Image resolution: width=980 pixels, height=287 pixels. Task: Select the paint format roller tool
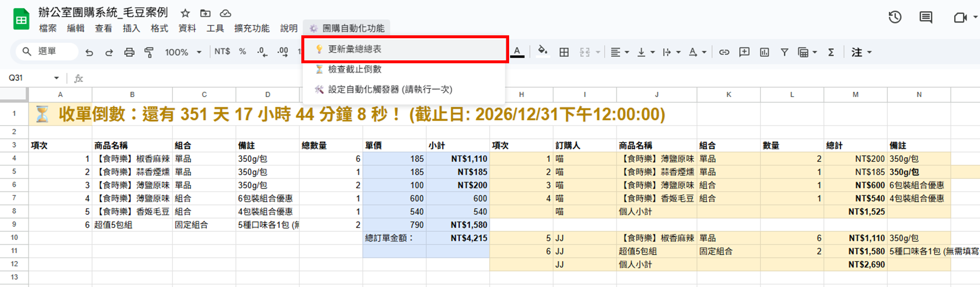click(149, 52)
